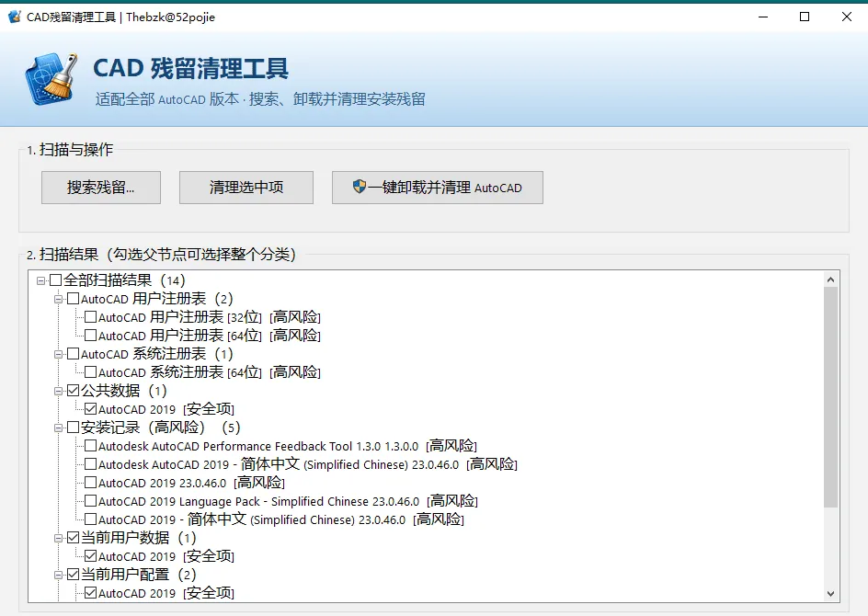Screen dimensions: 868x616
Task: Toggle the 全部扫描结果 (14) checkbox
Action: pos(55,280)
